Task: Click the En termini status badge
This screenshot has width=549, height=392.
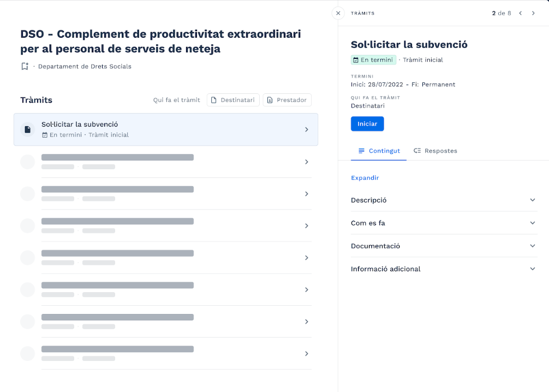Action: click(x=373, y=60)
